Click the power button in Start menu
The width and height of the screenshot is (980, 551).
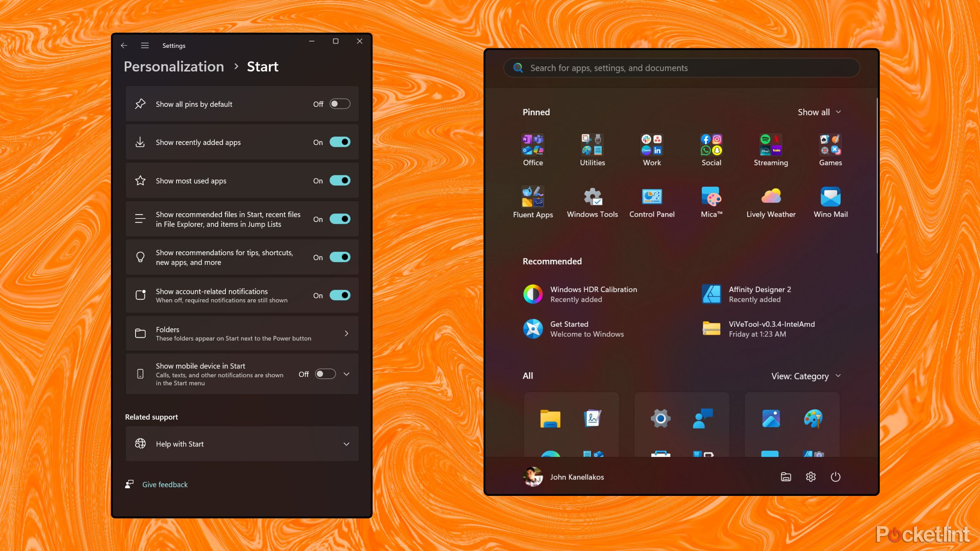point(835,477)
